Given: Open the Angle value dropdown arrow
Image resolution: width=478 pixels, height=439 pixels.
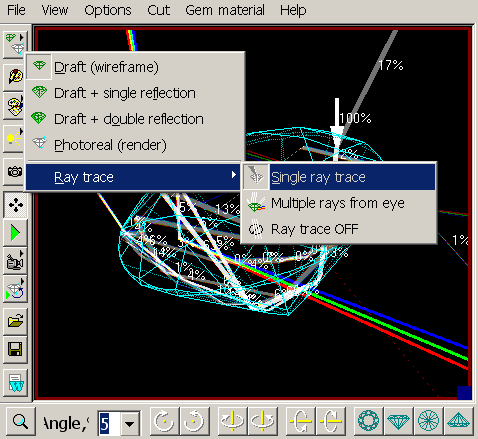Looking at the screenshot, I should click(130, 424).
